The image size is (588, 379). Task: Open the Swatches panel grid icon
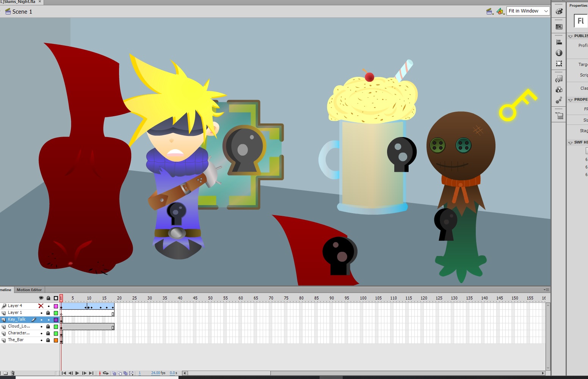coord(559,27)
